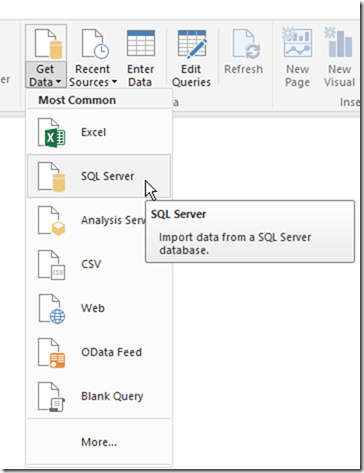The height and width of the screenshot is (473, 364).
Task: Click the Web globe icon
Action: click(51, 309)
